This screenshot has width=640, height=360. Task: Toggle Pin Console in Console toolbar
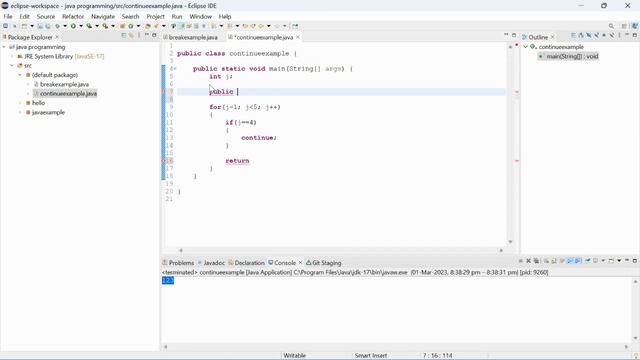pos(588,260)
